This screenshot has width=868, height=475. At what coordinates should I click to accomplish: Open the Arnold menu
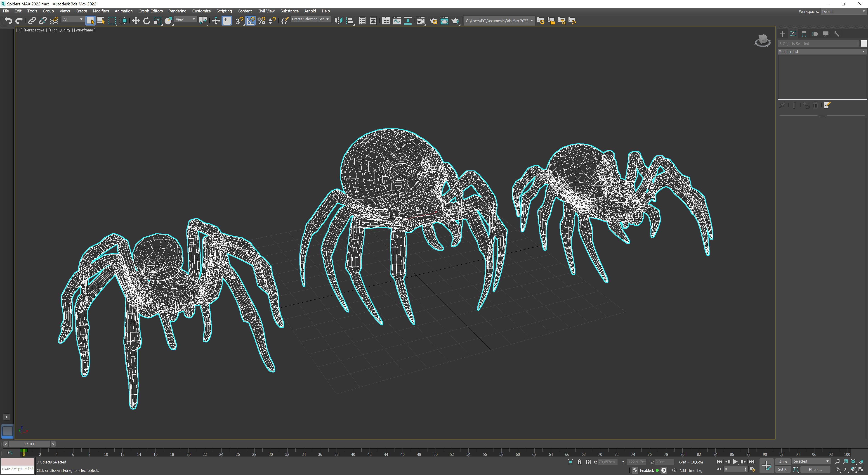[x=310, y=11]
